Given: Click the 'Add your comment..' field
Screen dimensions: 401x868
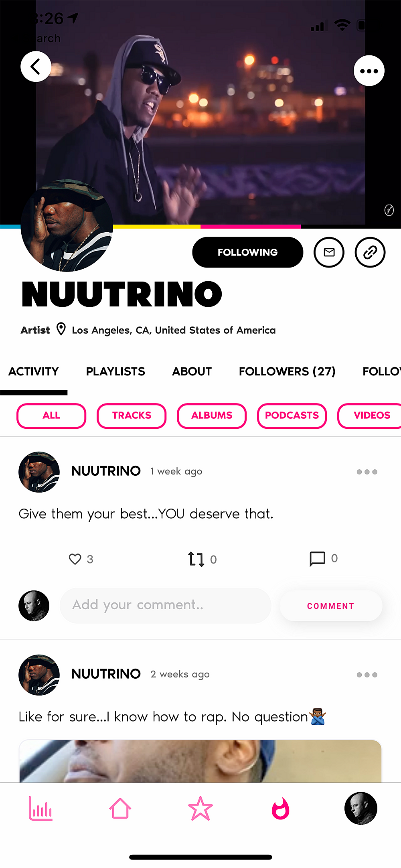Looking at the screenshot, I should point(166,605).
